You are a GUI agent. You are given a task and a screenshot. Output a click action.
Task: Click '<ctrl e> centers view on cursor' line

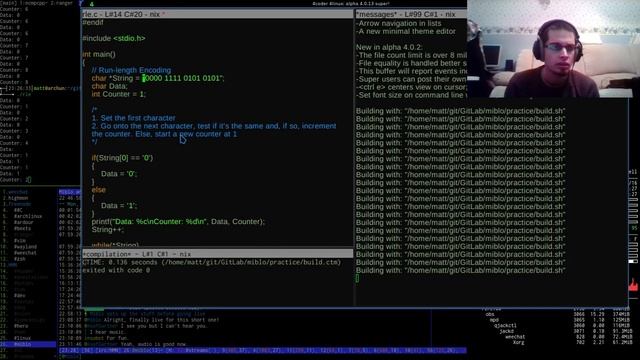(411, 87)
